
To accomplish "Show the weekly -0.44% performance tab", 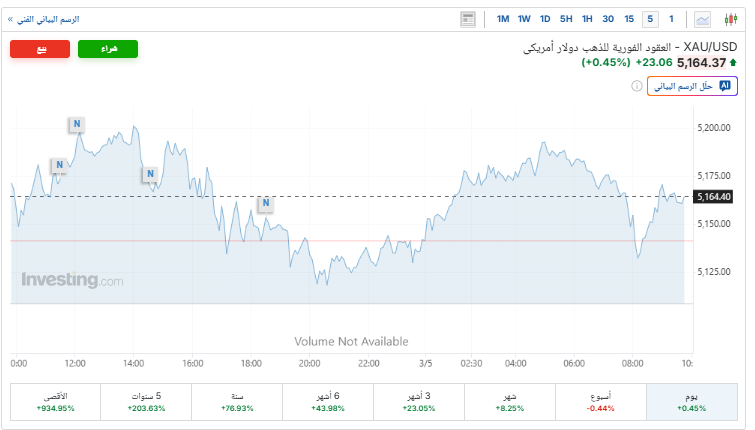I will (600, 402).
